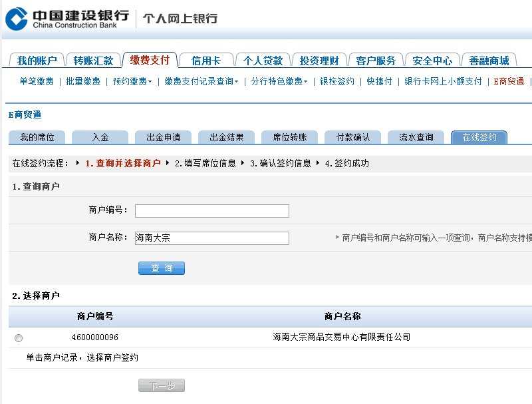This screenshot has width=532, height=404.
Task: Select merchant row 海南大宗商品交易中心有限责任公司
Action: pyautogui.click(x=341, y=337)
